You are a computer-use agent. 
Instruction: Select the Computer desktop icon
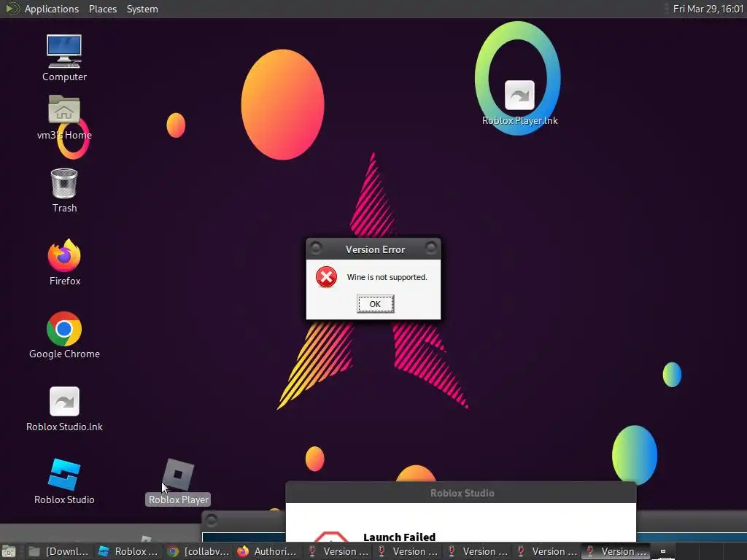pos(64,58)
